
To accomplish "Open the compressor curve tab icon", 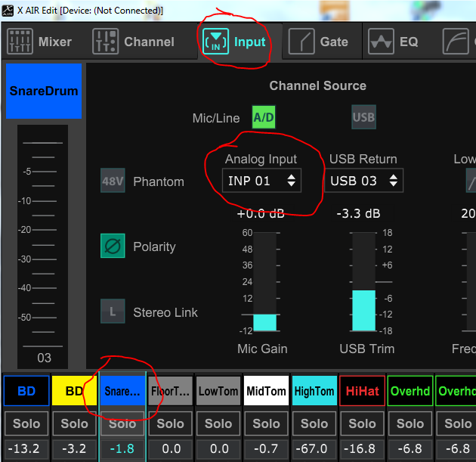I will click(x=456, y=42).
